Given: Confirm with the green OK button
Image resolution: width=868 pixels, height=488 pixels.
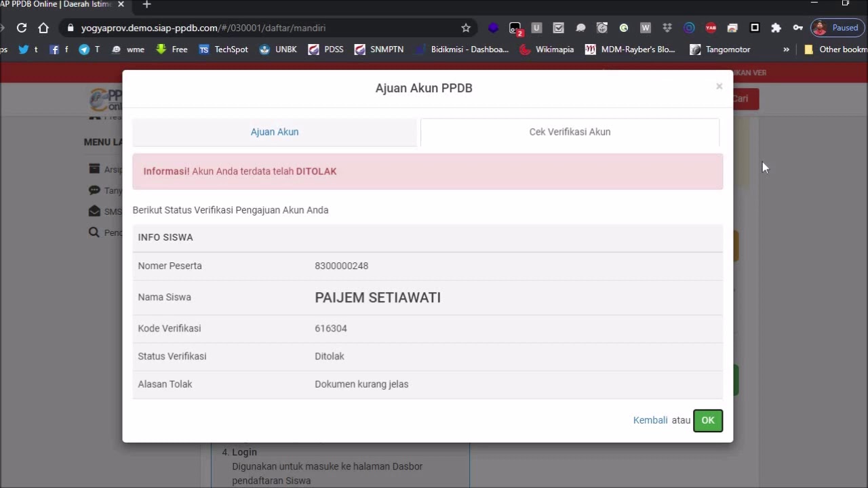Looking at the screenshot, I should coord(708,420).
